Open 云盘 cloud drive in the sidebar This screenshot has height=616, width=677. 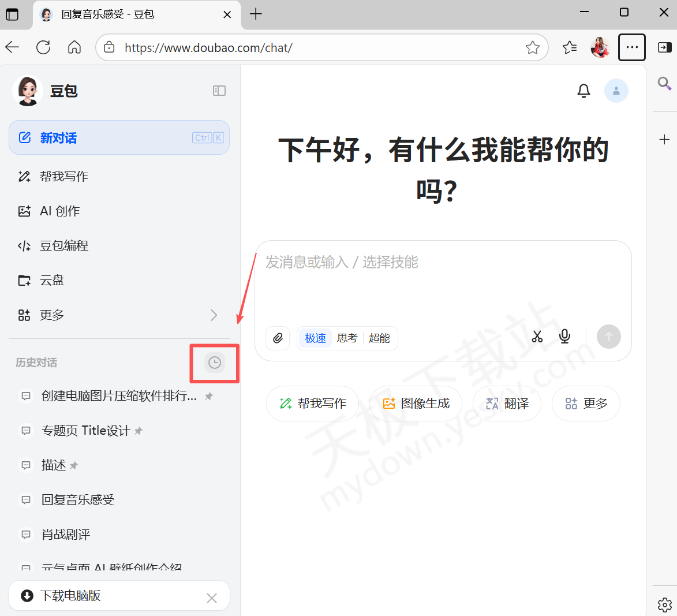point(52,280)
